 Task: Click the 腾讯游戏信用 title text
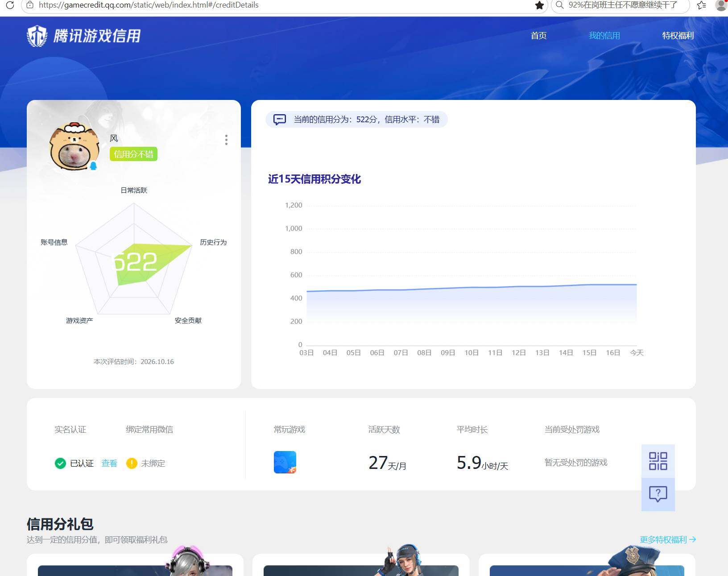97,36
